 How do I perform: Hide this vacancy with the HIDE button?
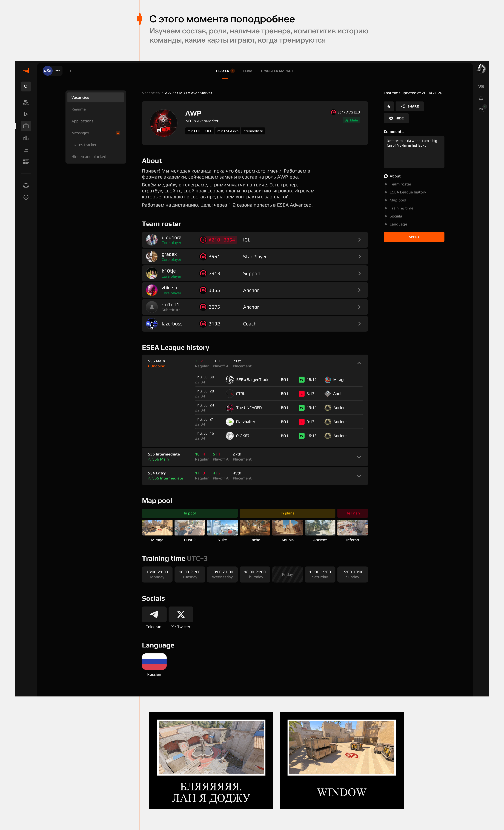(x=396, y=118)
